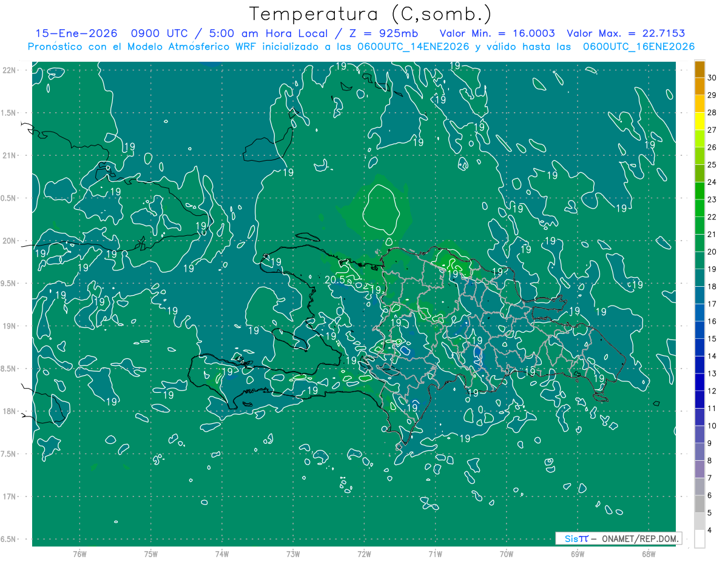Click the "69W" longitude axis label
728x562 pixels.
coord(578,554)
